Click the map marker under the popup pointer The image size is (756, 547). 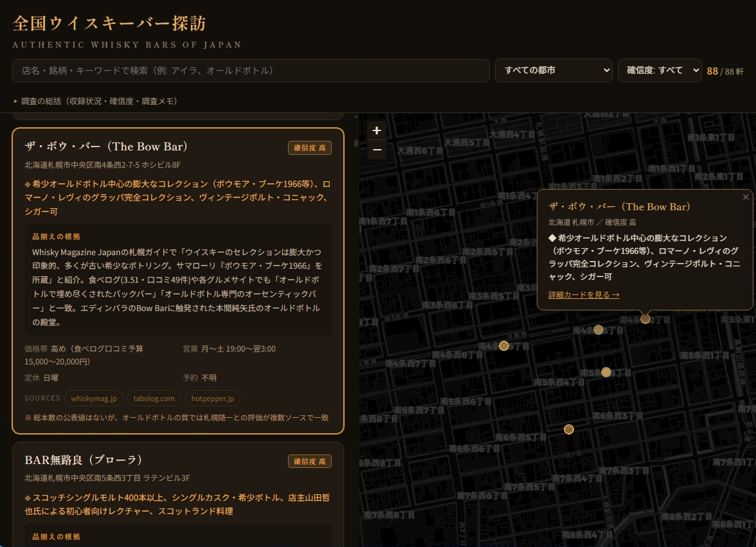pos(645,319)
